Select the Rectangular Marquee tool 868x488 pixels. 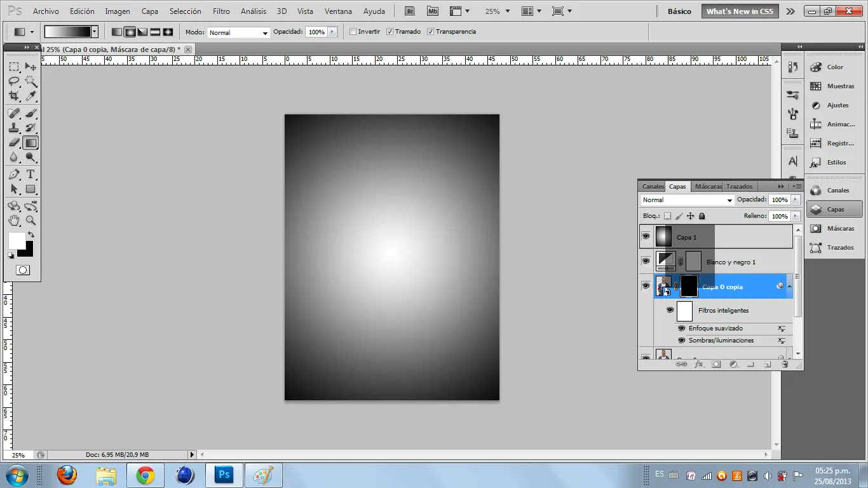[14, 67]
